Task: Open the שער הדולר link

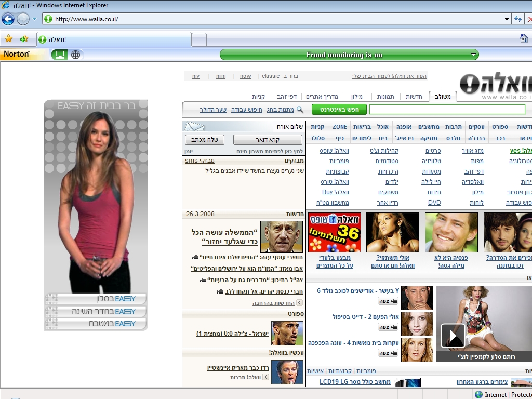Action: point(213,110)
